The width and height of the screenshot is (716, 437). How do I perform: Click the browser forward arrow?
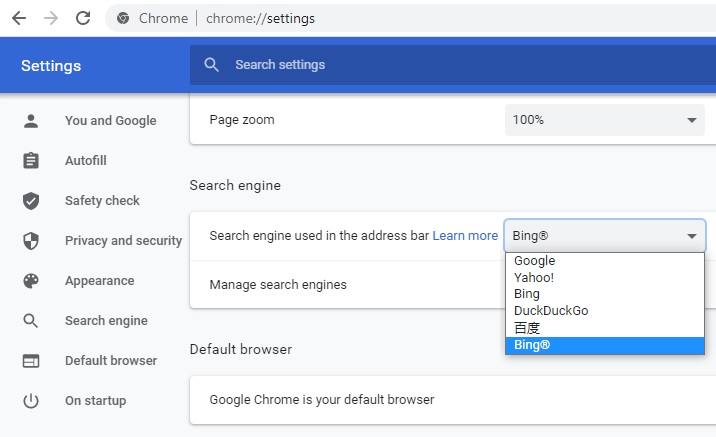pos(51,18)
